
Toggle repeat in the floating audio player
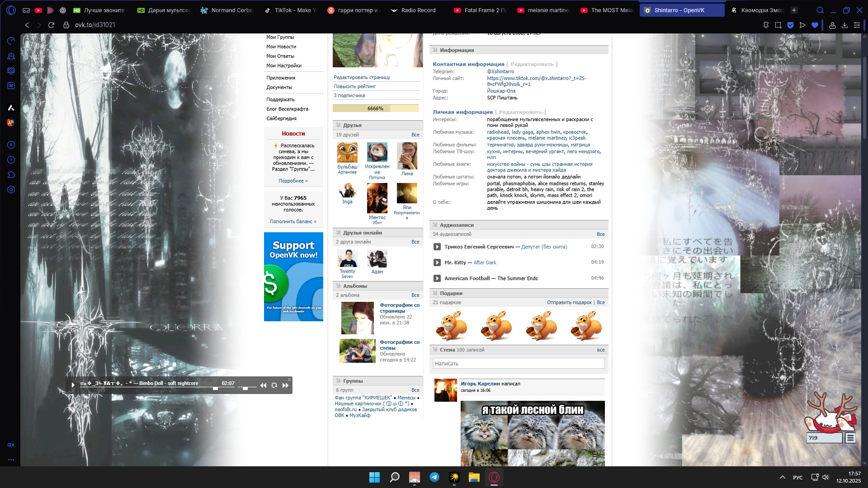pos(274,385)
